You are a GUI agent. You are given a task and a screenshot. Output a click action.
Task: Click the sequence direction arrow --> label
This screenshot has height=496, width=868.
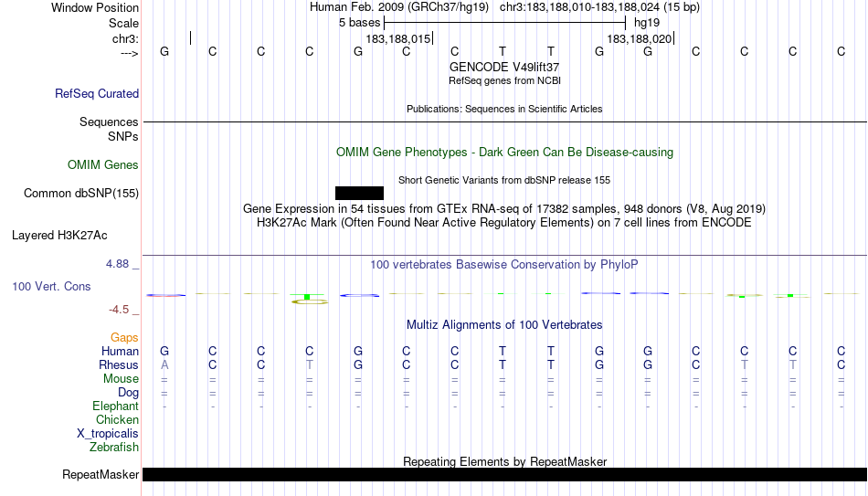(129, 53)
